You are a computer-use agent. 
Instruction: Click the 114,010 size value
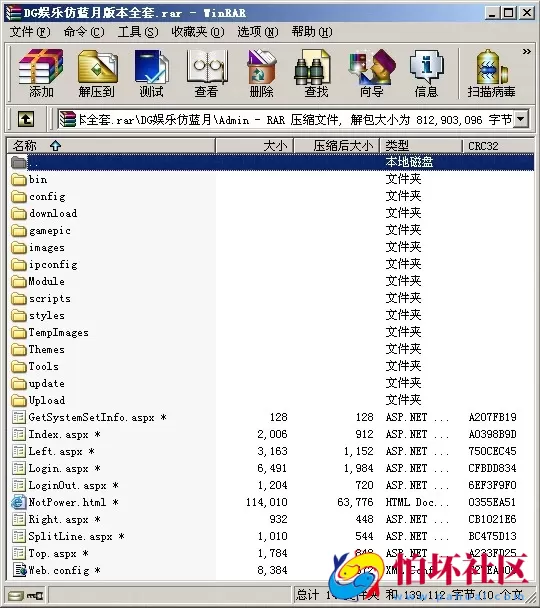tap(267, 503)
